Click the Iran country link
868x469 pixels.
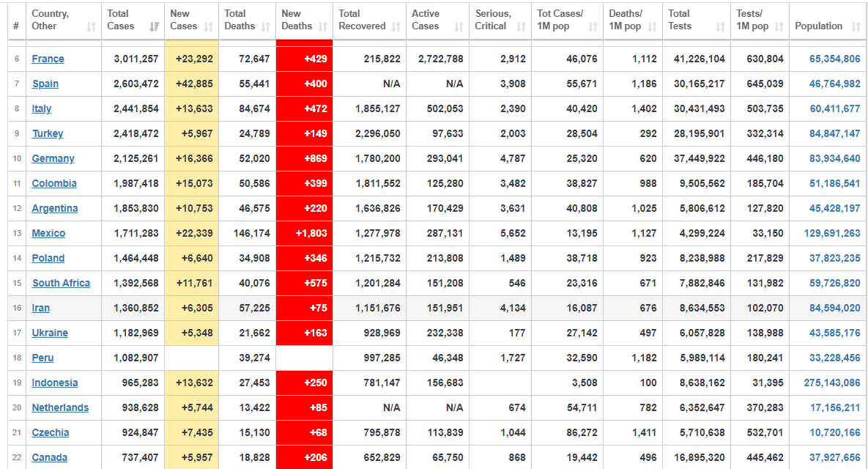tap(41, 308)
